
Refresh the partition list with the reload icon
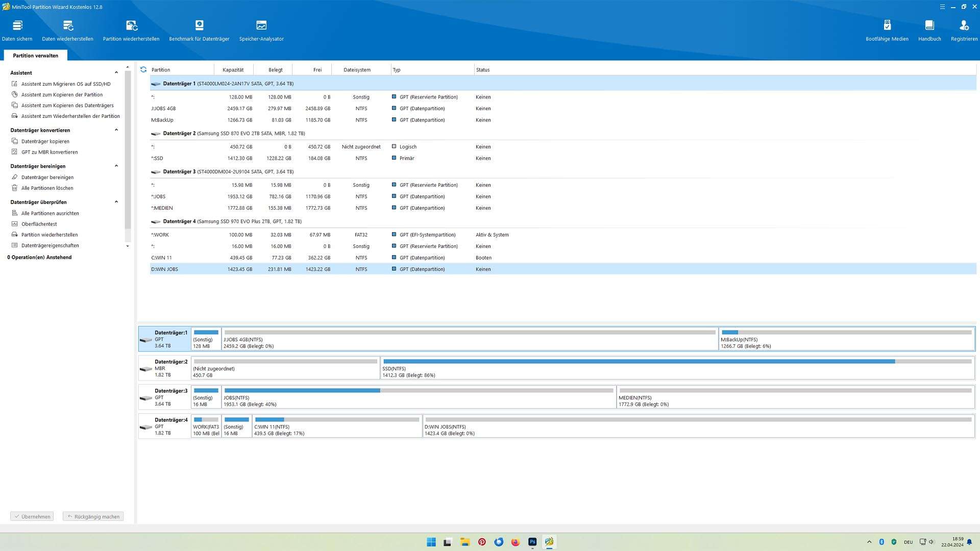143,69
